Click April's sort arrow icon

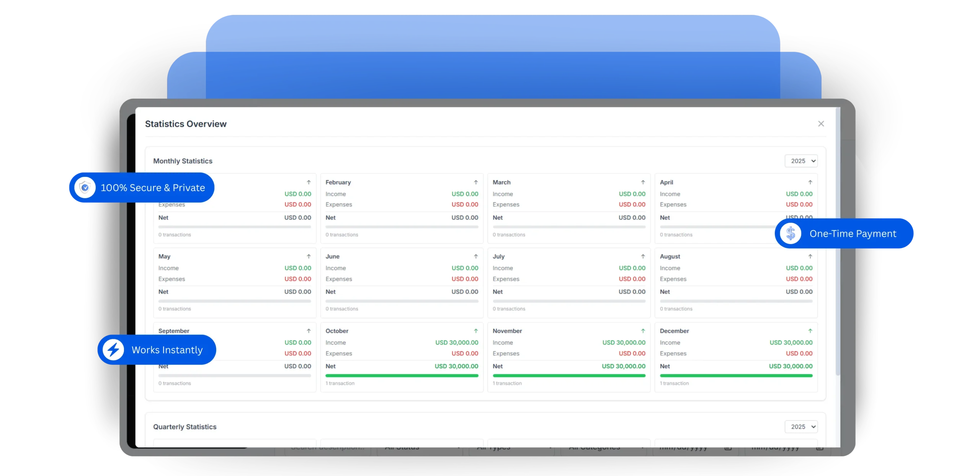click(810, 183)
